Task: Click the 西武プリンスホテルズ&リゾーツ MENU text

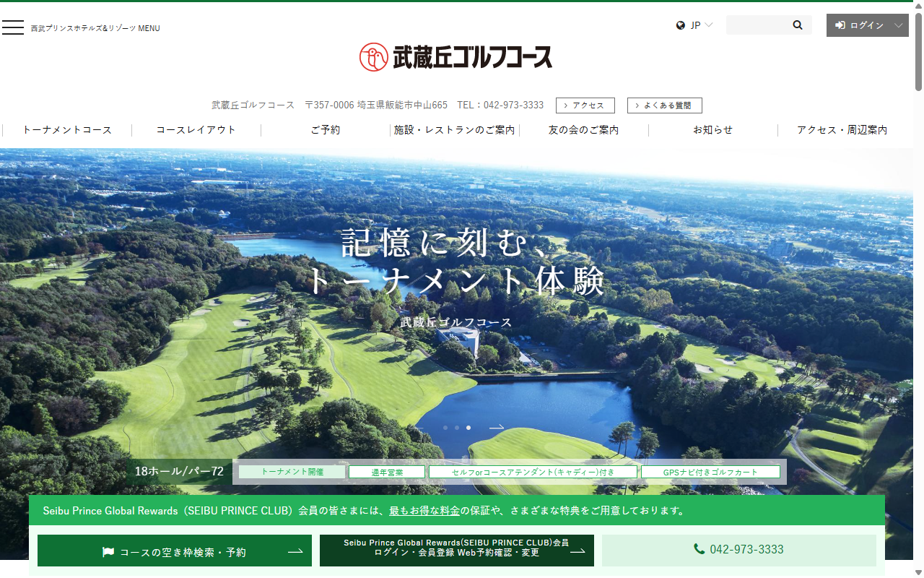Action: [95, 28]
